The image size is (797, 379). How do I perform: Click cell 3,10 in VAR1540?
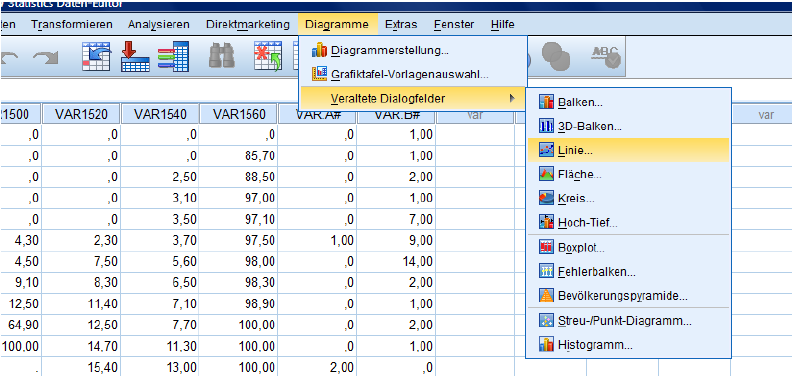coord(160,198)
